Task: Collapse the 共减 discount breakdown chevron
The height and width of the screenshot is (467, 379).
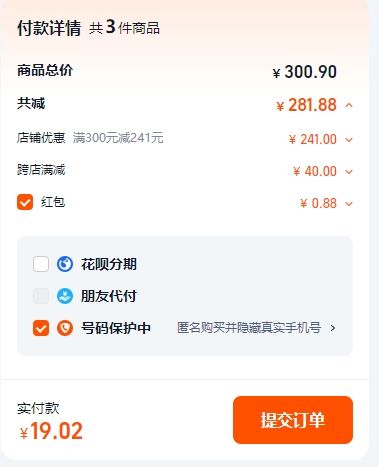Action: click(x=349, y=106)
